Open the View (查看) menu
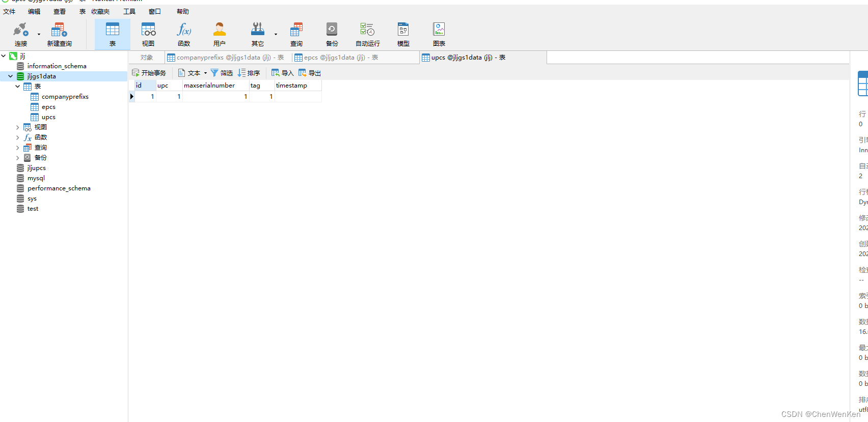868x422 pixels. pos(60,12)
